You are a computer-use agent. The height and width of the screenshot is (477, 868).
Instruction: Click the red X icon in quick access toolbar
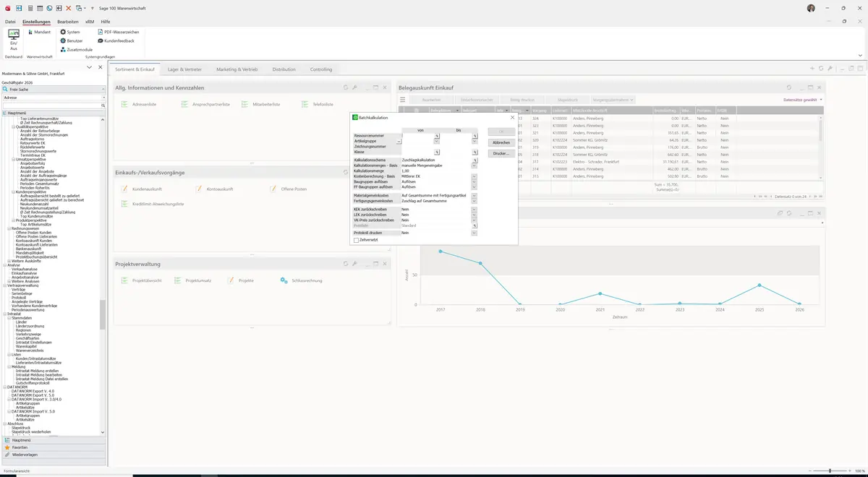[69, 8]
